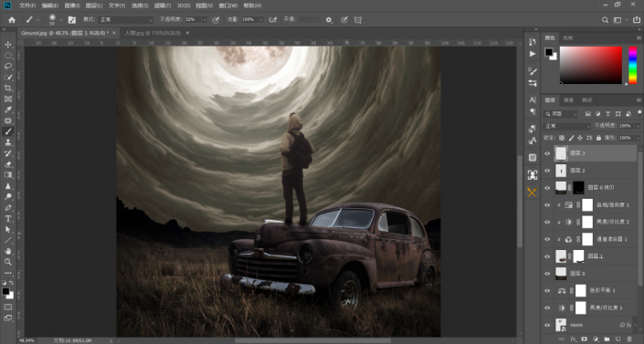Open the 滤镜(T) menu
The height and width of the screenshot is (344, 644).
163,5
